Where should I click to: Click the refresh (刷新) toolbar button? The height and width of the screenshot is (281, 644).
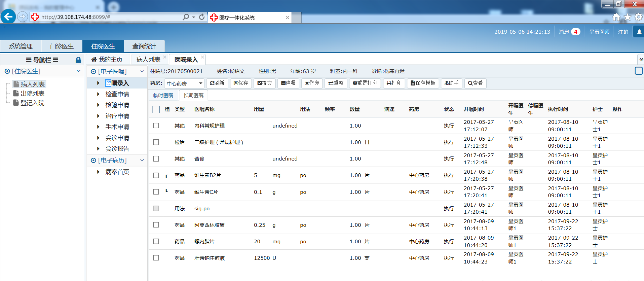[217, 83]
